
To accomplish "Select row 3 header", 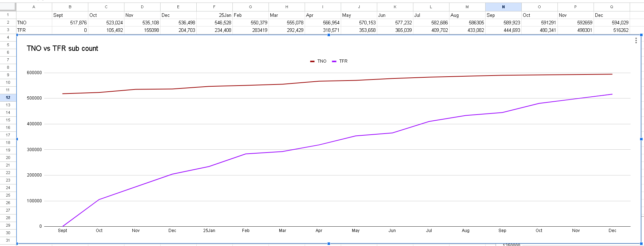I will 8,30.
